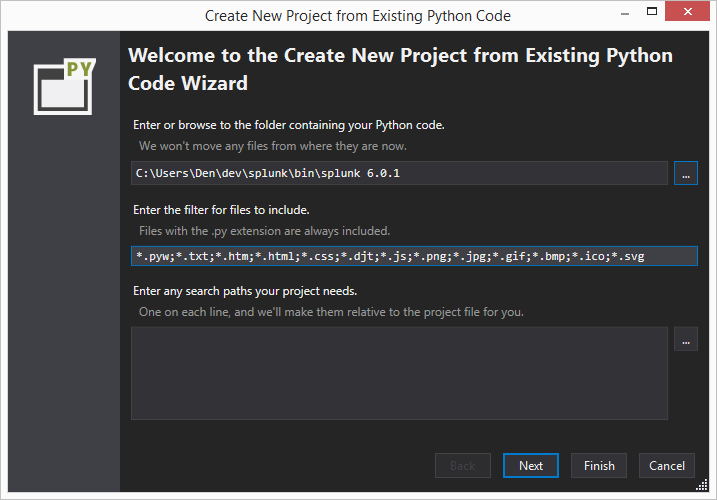
Task: Cancel the project wizard
Action: pyautogui.click(x=667, y=466)
